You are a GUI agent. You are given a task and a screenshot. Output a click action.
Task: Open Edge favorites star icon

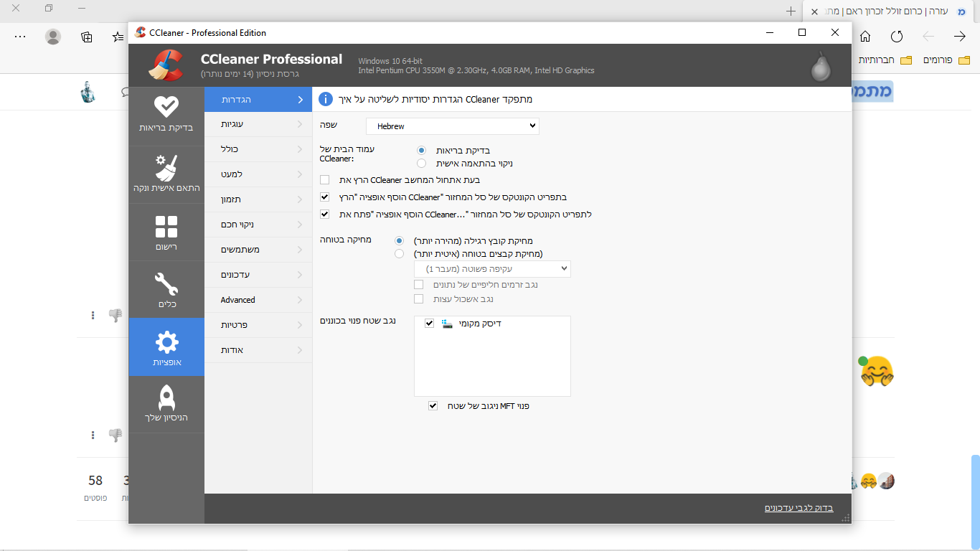tap(118, 37)
